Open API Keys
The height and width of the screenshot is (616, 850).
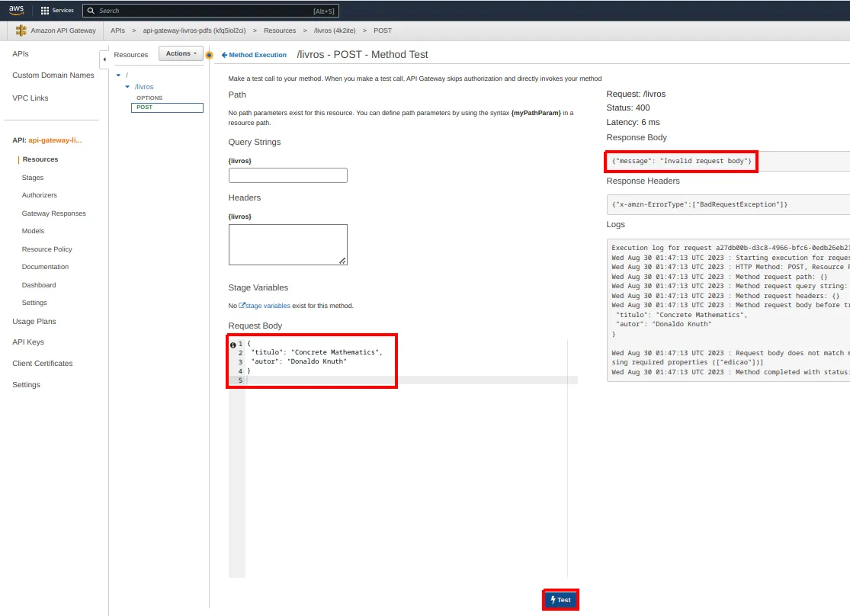(x=28, y=342)
